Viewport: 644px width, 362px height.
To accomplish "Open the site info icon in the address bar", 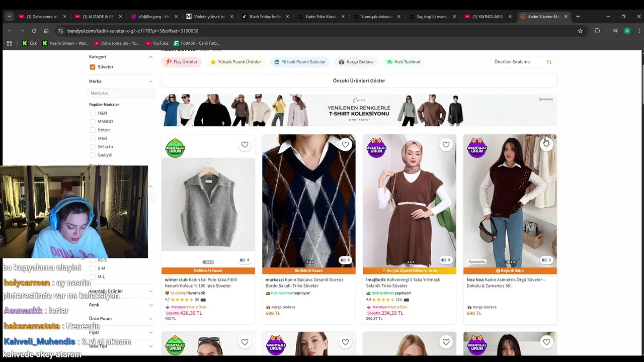I will coord(60,31).
